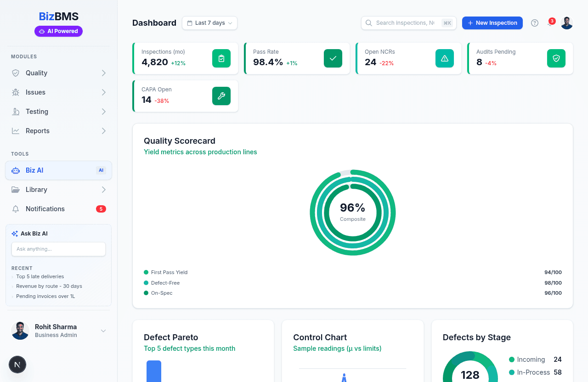Image resolution: width=588 pixels, height=382 pixels.
Task: Click the CAPA Open wrench icon
Action: (x=221, y=96)
